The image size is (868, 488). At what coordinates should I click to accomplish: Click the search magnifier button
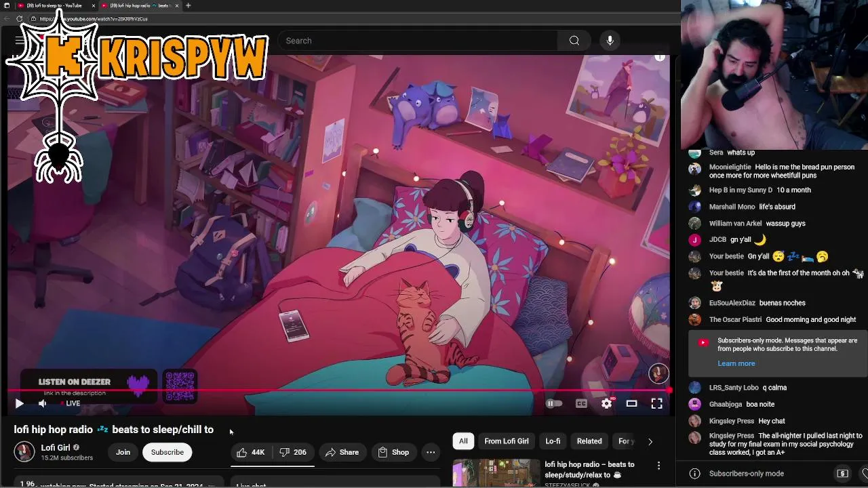[x=574, y=41]
